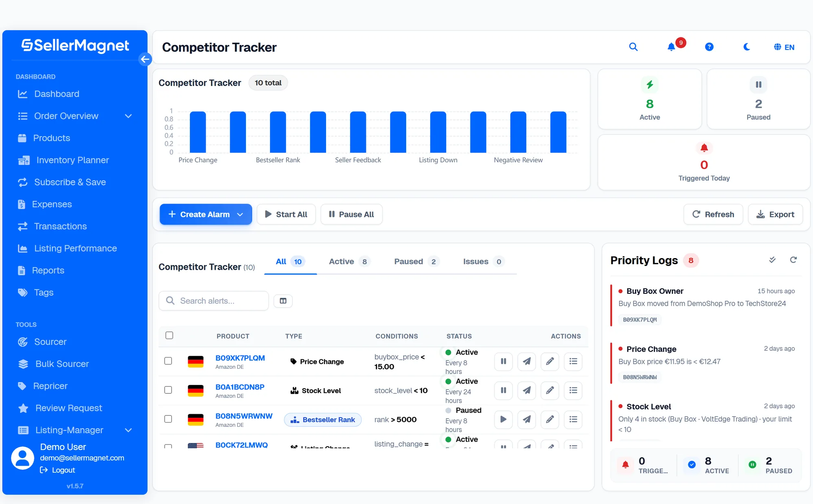
Task: Expand Listing-Manager submenu chevron
Action: (128, 430)
